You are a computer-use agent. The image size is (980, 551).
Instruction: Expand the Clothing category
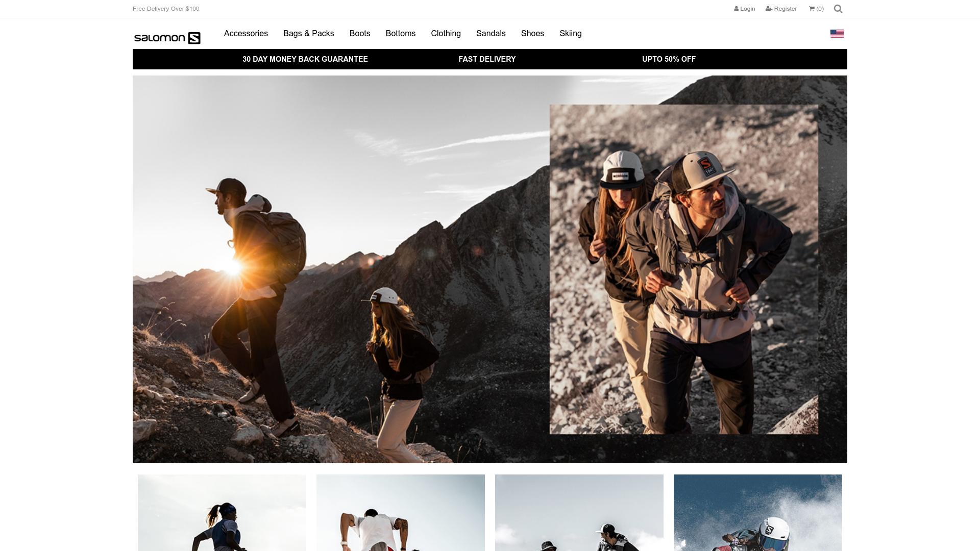(x=446, y=34)
